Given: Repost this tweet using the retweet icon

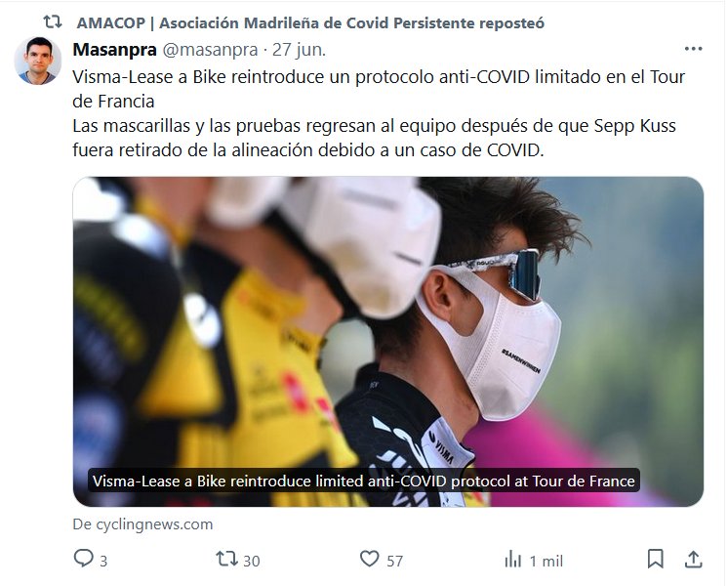Looking at the screenshot, I should 227,558.
